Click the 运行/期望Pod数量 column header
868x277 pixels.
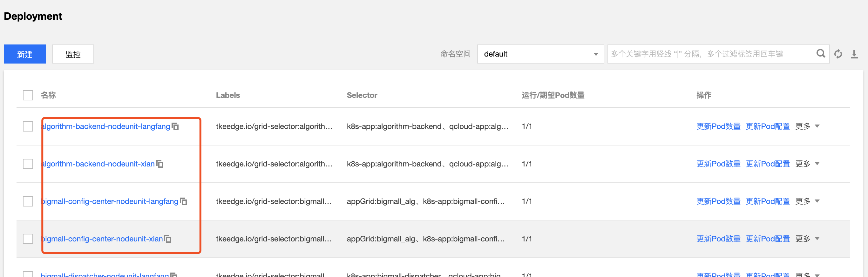553,95
